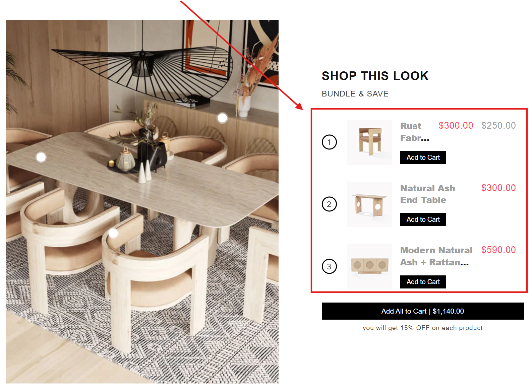
Task: Click the large dining room lookbook image
Action: [x=142, y=202]
